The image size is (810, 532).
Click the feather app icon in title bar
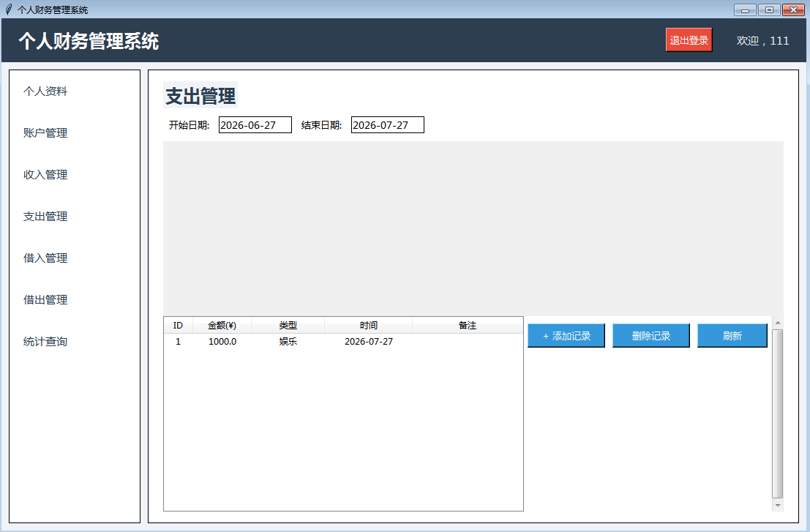pos(8,10)
